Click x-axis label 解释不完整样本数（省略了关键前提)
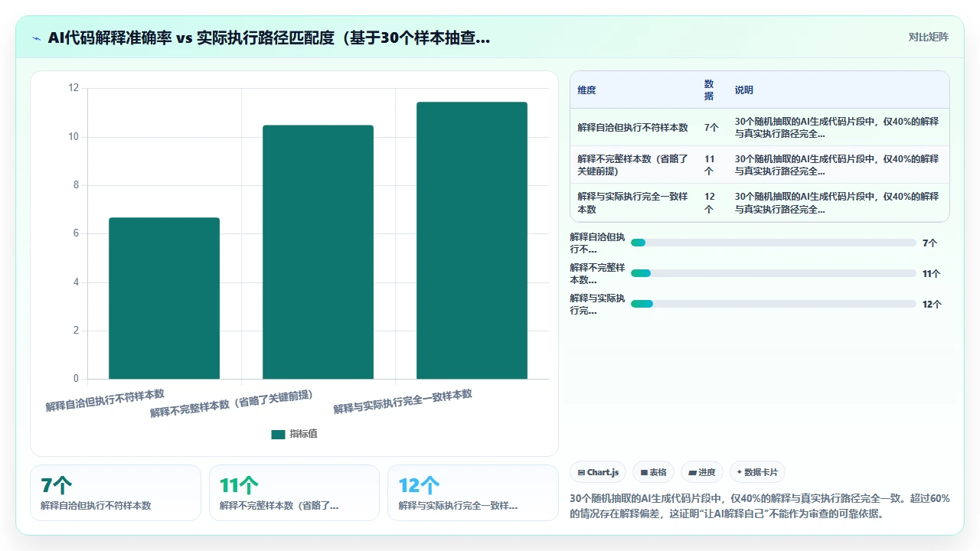 click(232, 403)
